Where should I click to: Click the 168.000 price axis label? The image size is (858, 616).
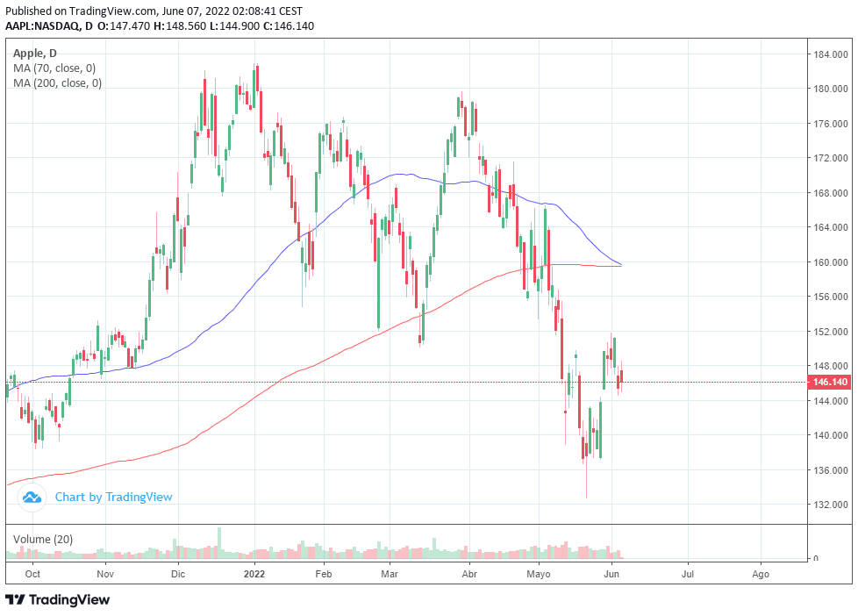point(831,193)
